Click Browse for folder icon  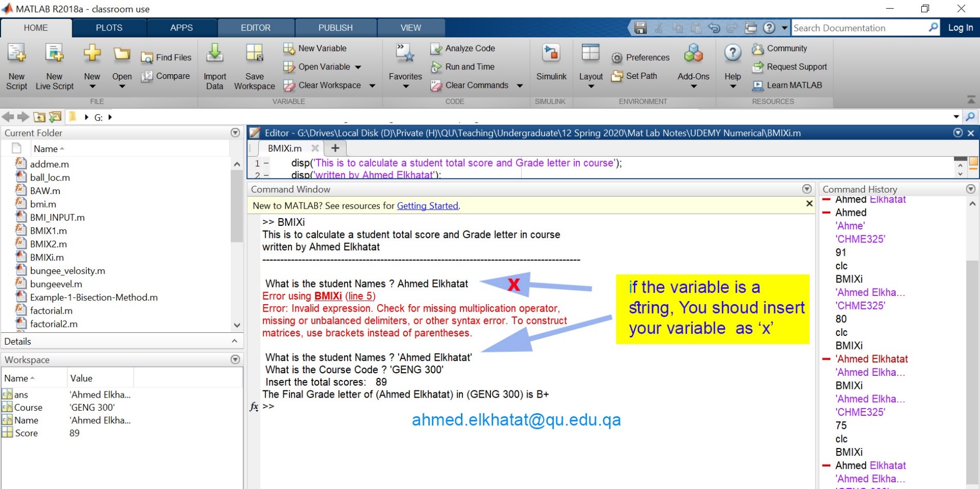pos(55,117)
